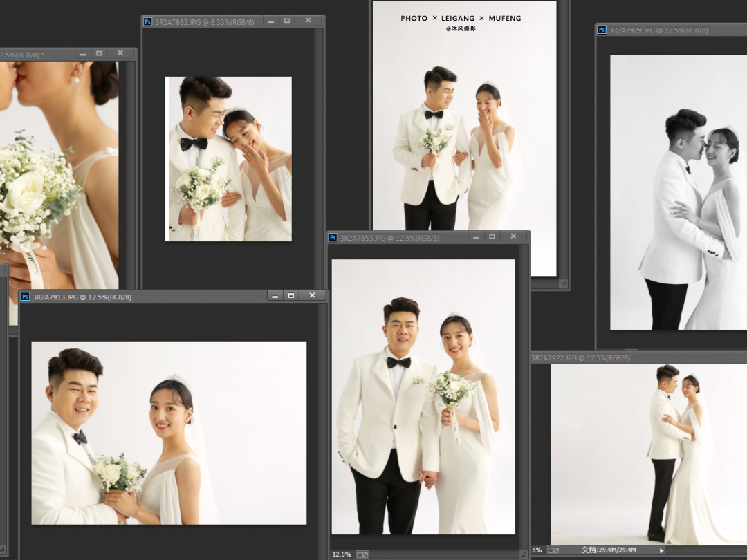Screen dimensions: 747x560
Task: Click the 文档:29.4M/29.4M document size readout
Action: coord(609,550)
